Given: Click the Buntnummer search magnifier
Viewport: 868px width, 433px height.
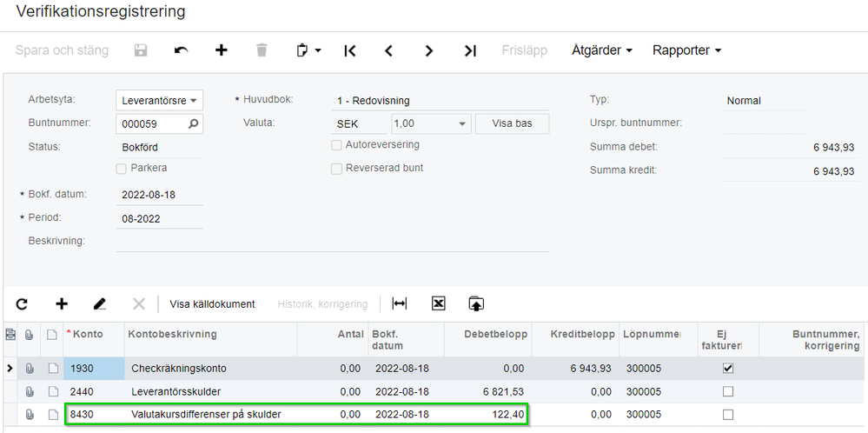Looking at the screenshot, I should [193, 124].
